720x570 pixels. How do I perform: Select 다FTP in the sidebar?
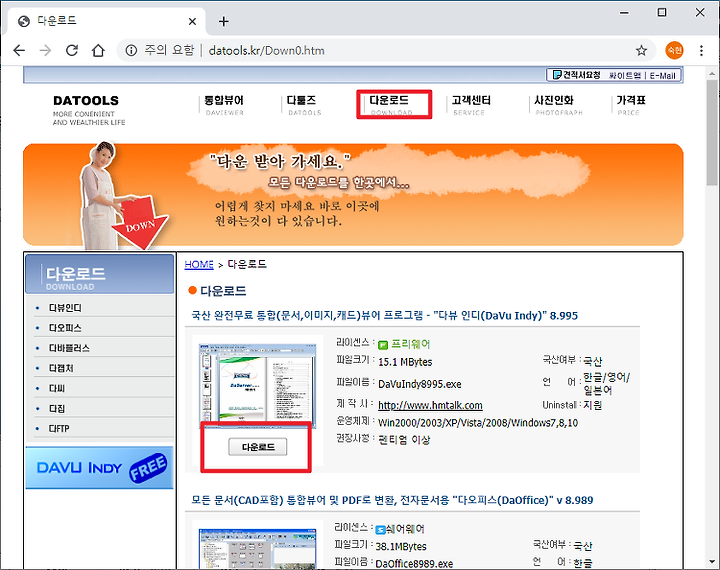(x=59, y=429)
